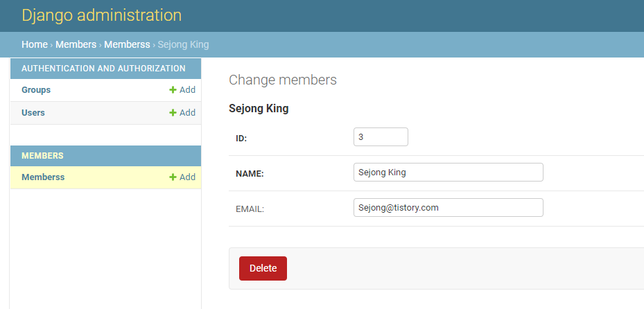Open the Members section header in sidebar
Image resolution: width=644 pixels, height=309 pixels.
(43, 155)
